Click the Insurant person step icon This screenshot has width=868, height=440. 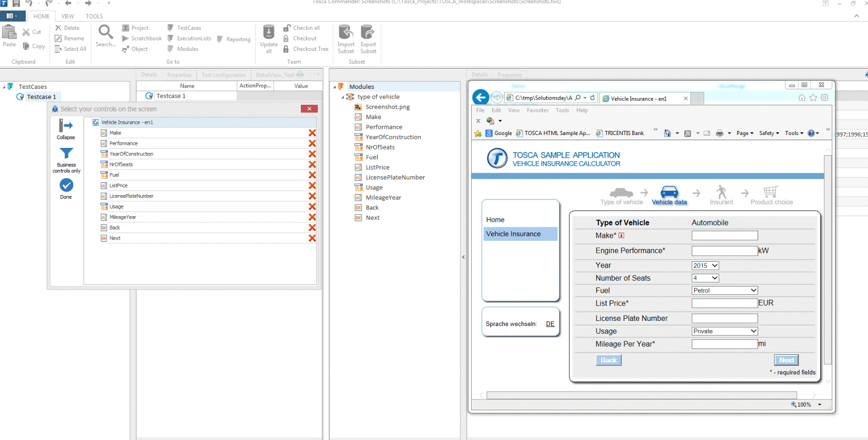coord(722,192)
